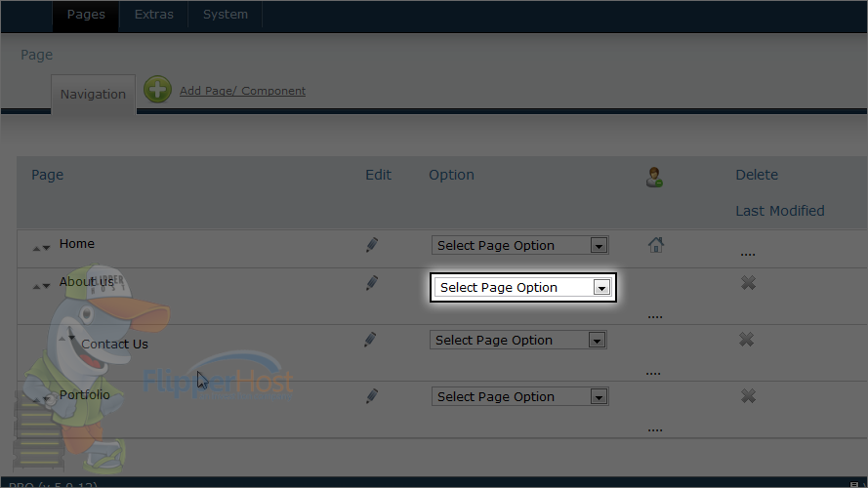
Task: Click the pencil edit icon for Contact Us
Action: [x=370, y=340]
